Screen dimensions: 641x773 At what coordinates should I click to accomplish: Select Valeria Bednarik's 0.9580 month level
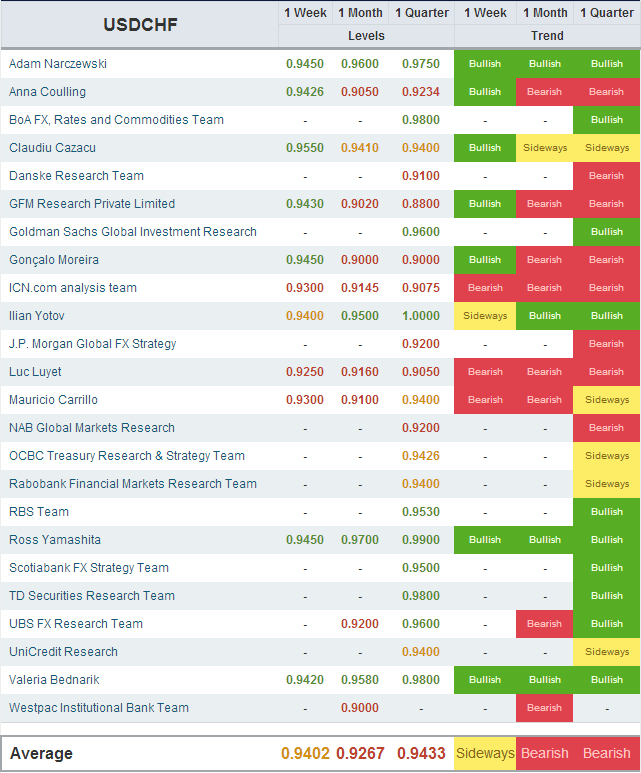(x=360, y=680)
